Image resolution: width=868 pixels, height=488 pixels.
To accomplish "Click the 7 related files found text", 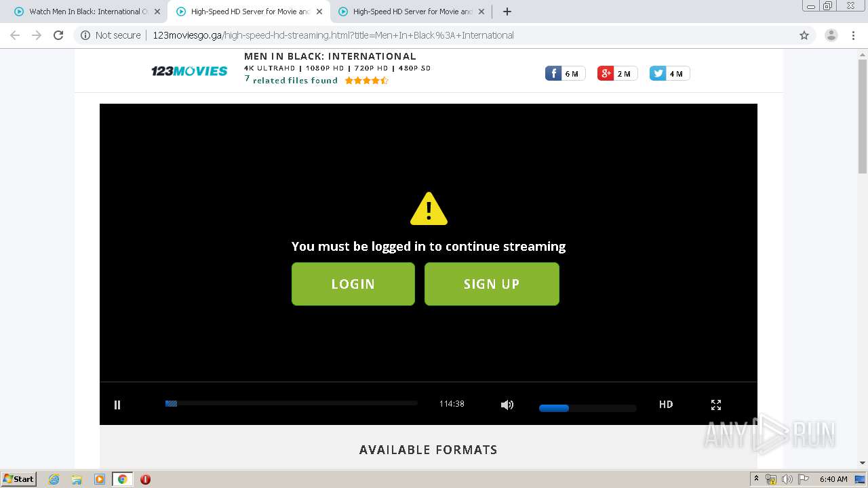I will coord(291,80).
